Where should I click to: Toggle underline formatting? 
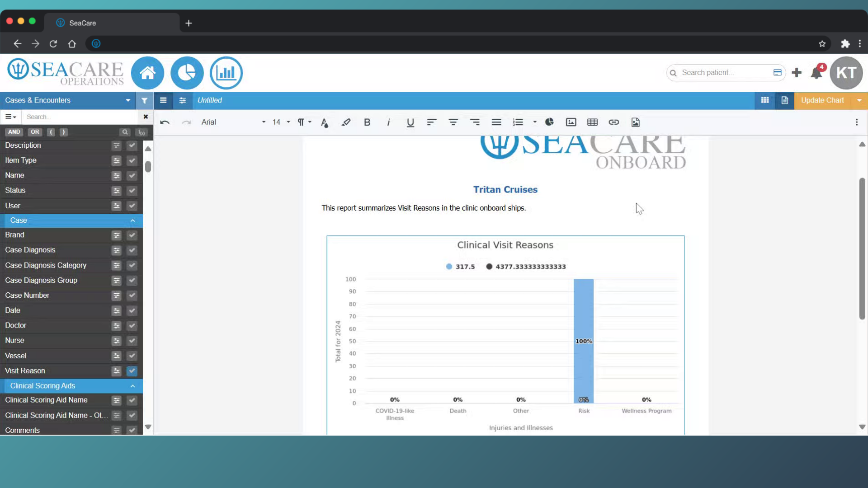(x=410, y=122)
